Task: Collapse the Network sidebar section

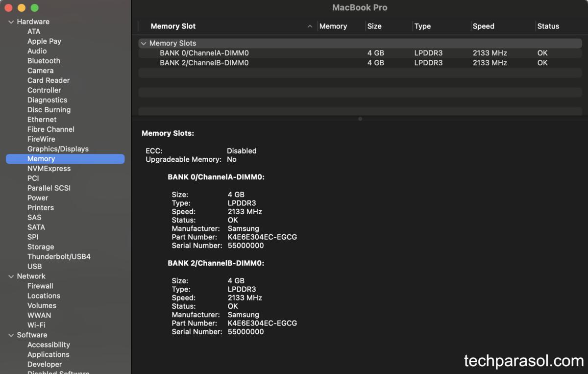Action: pos(11,276)
